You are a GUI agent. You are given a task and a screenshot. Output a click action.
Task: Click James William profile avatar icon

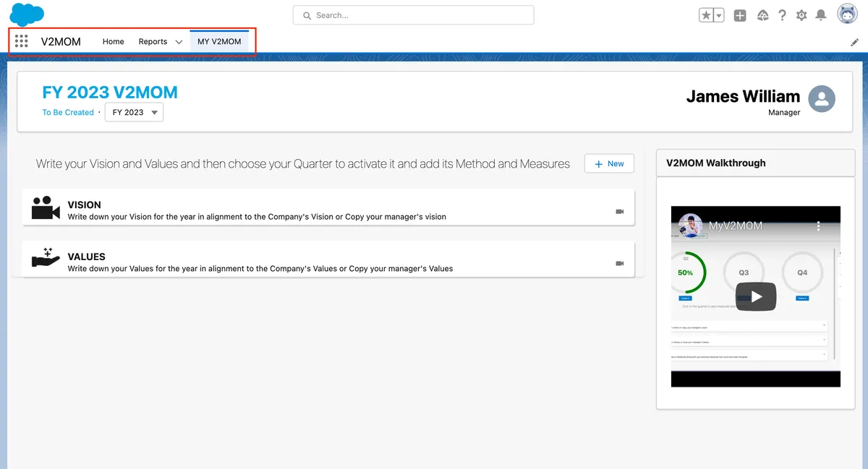(x=822, y=99)
